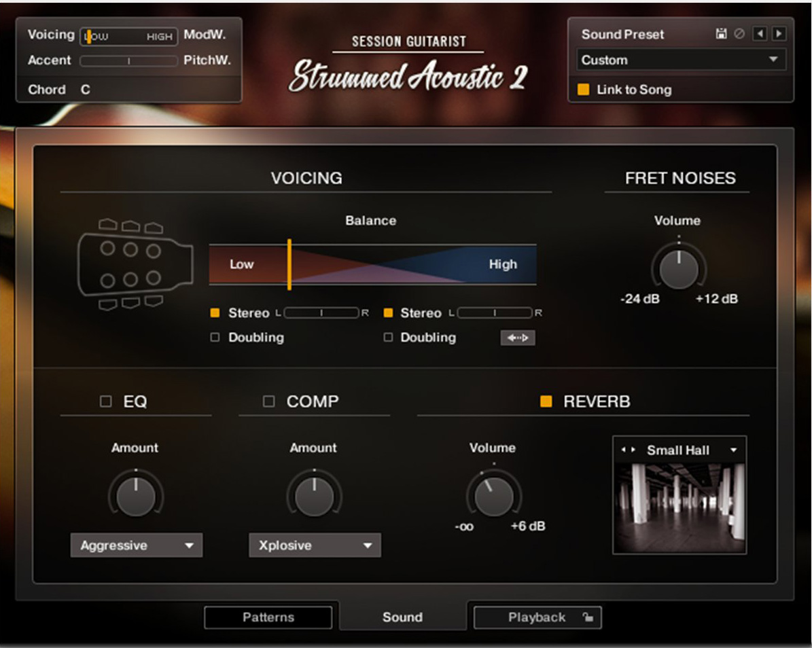Switch to the Playback tab

click(x=537, y=617)
